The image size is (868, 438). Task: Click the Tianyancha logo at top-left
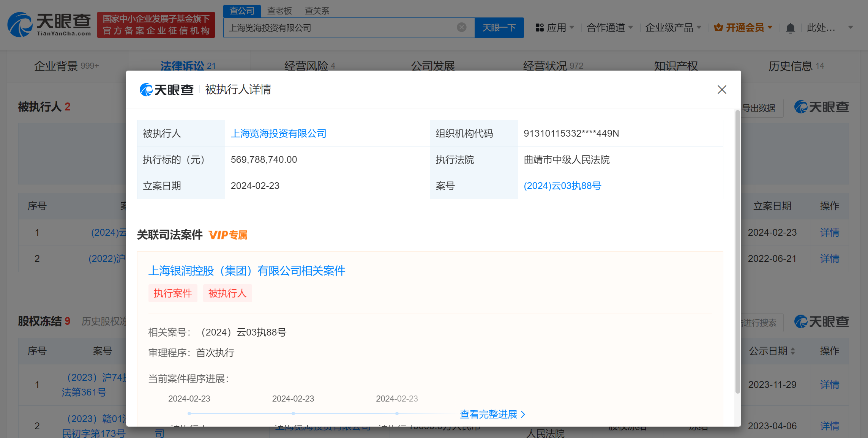pyautogui.click(x=49, y=24)
